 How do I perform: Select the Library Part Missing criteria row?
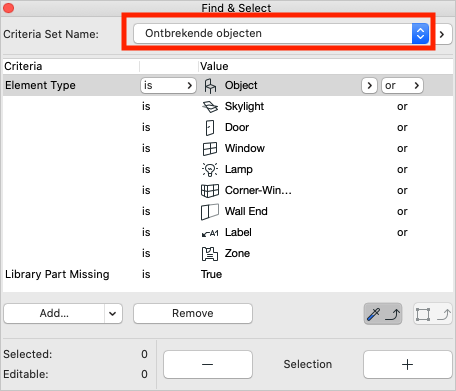click(x=228, y=274)
